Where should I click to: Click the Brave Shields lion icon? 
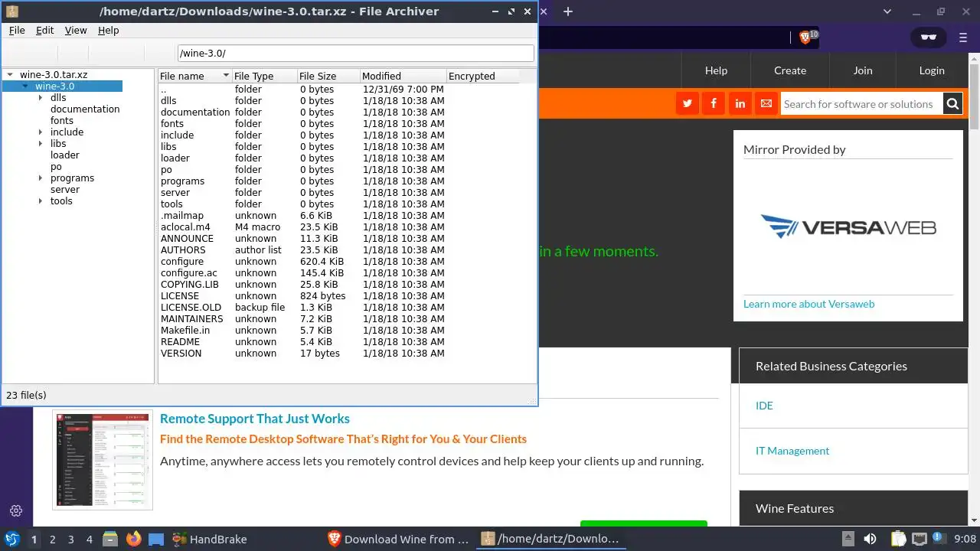(x=805, y=37)
